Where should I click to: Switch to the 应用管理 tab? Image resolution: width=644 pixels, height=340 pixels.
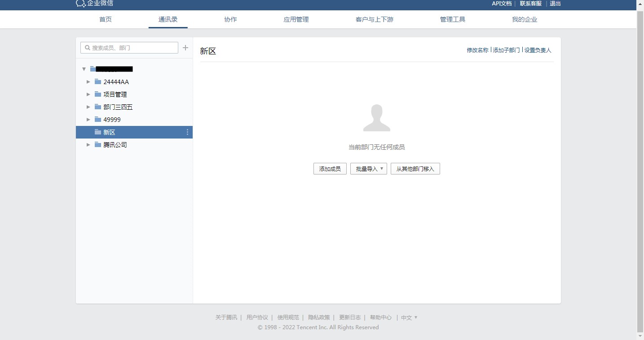click(x=296, y=20)
